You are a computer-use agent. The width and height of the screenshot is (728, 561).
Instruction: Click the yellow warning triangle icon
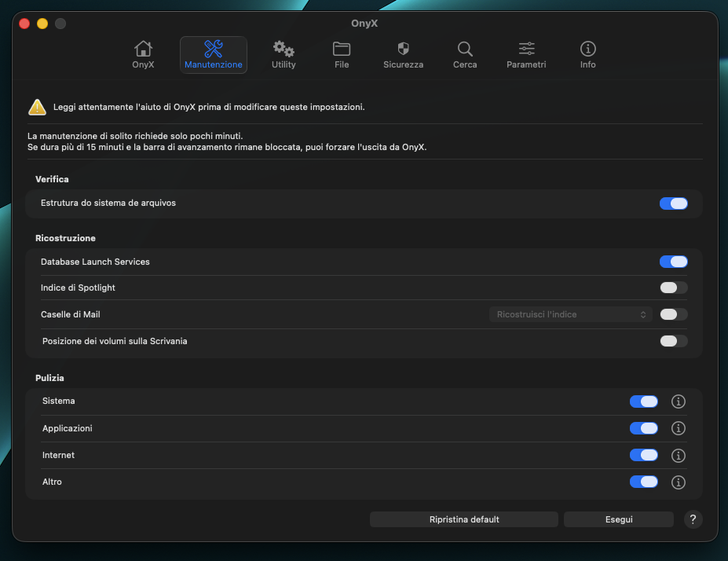pyautogui.click(x=37, y=108)
